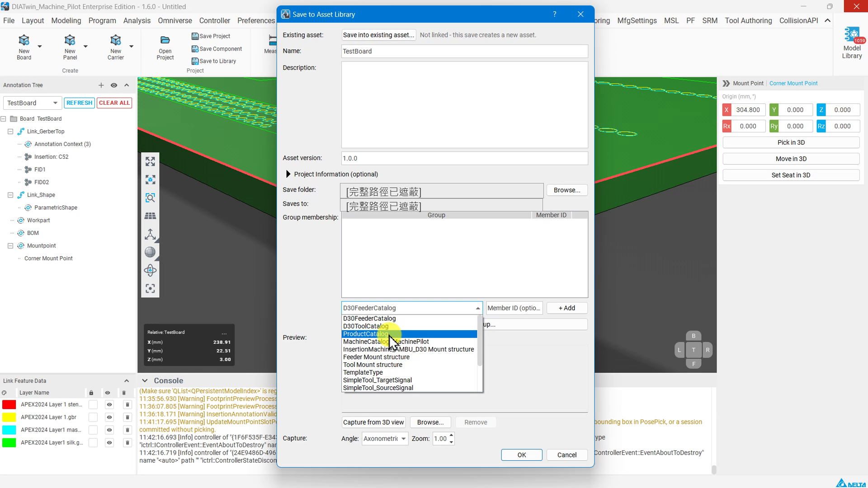
Task: Collapse the Console panel
Action: coord(145,380)
